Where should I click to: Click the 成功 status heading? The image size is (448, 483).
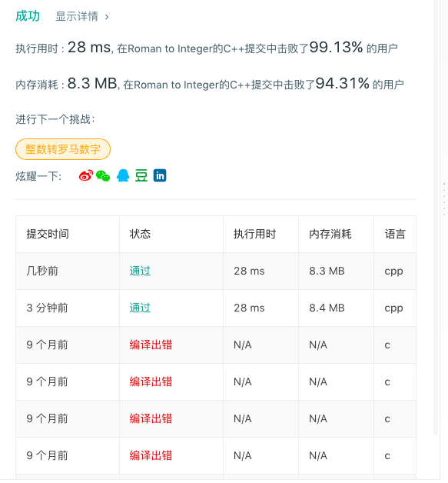28,16
